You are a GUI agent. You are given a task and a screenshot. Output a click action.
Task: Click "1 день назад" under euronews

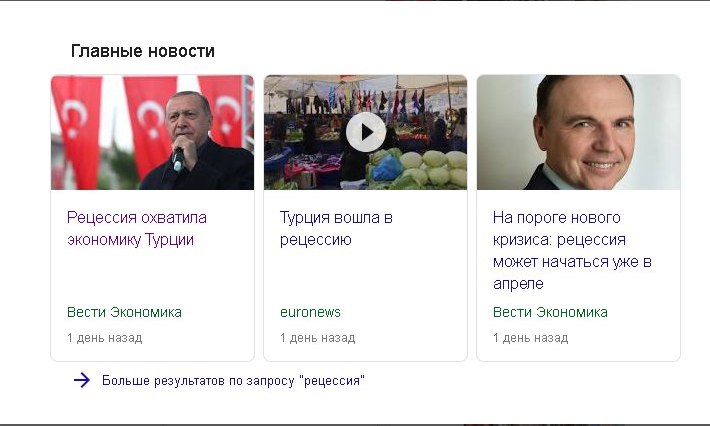pos(317,338)
